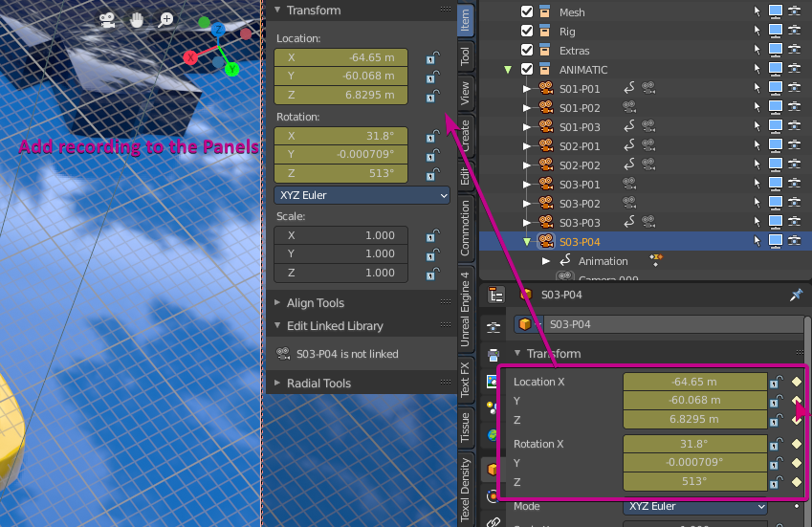
Task: Expand the Align Tools panel
Action: (x=277, y=302)
